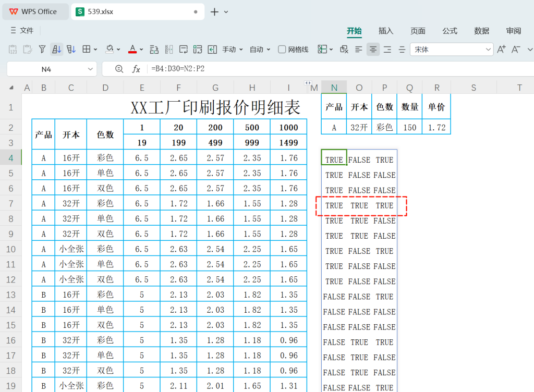Screen dimensions: 534x392
Task: Align text right
Action: coord(387,50)
